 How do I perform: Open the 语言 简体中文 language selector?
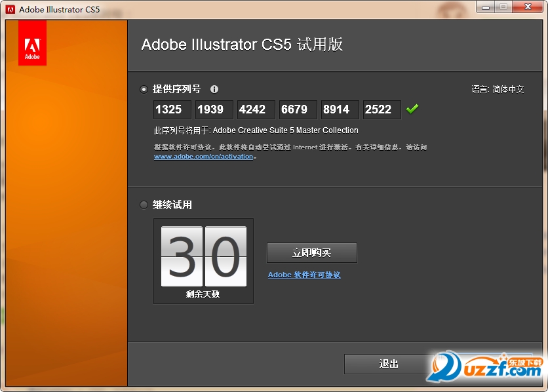tap(498, 89)
